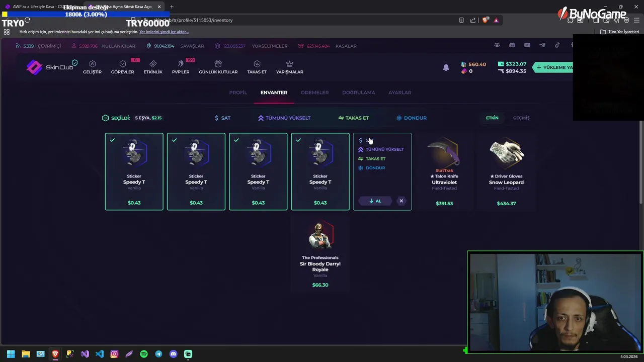The image size is (644, 362).
Task: Open the TikTok link in header
Action: click(x=557, y=45)
